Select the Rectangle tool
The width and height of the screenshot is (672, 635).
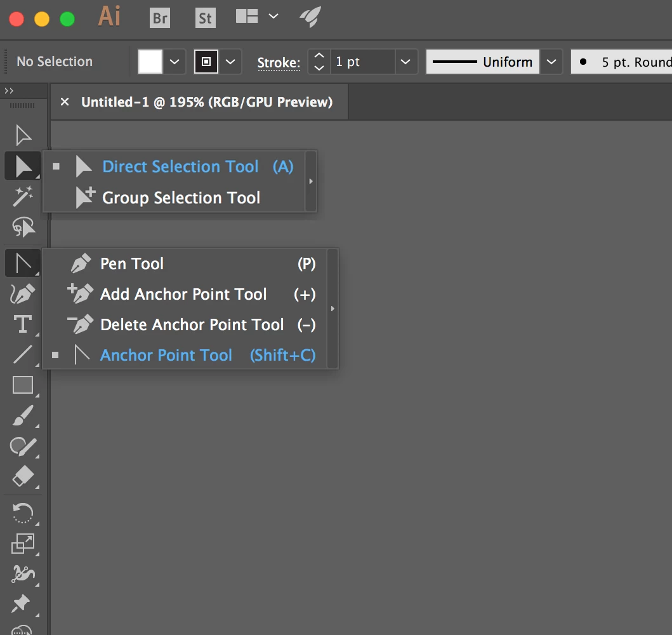coord(23,385)
